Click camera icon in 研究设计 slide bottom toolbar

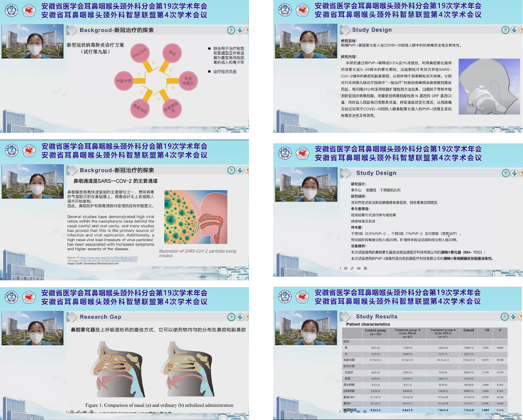(x=359, y=268)
